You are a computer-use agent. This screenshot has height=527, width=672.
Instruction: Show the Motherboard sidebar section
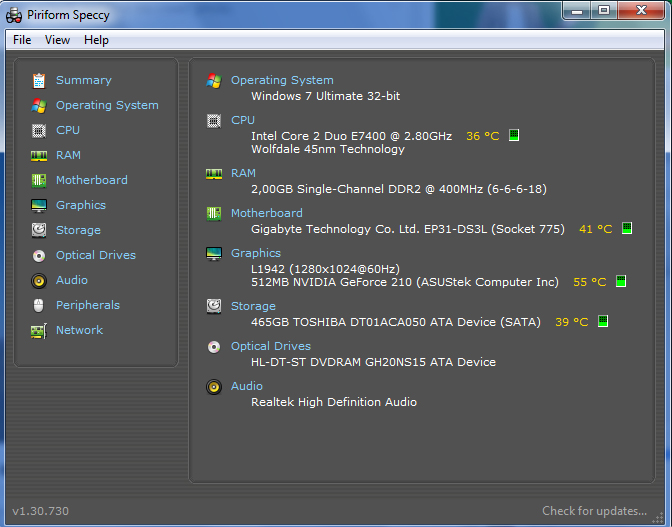click(92, 180)
